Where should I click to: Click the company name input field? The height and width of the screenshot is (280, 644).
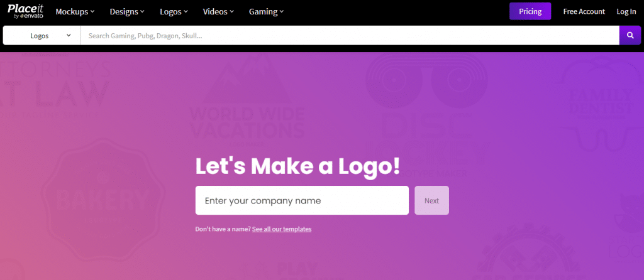pos(302,200)
